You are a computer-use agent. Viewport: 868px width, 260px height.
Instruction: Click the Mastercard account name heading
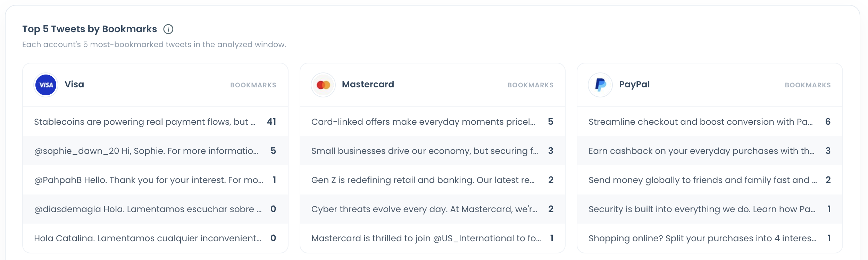(x=368, y=84)
